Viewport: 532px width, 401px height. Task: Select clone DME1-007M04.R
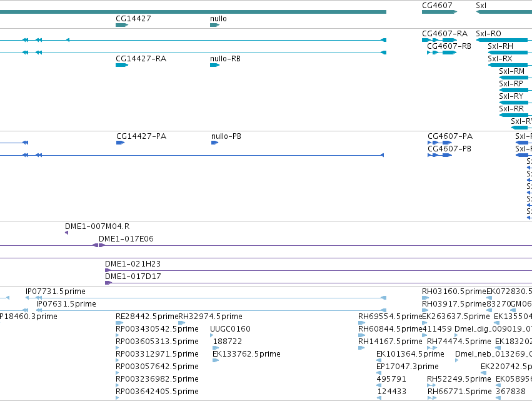(98, 226)
